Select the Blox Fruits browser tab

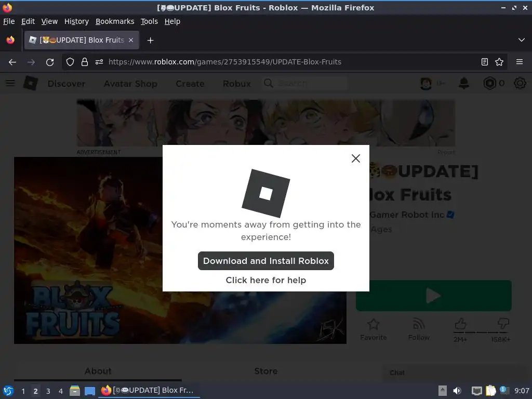[x=82, y=40]
